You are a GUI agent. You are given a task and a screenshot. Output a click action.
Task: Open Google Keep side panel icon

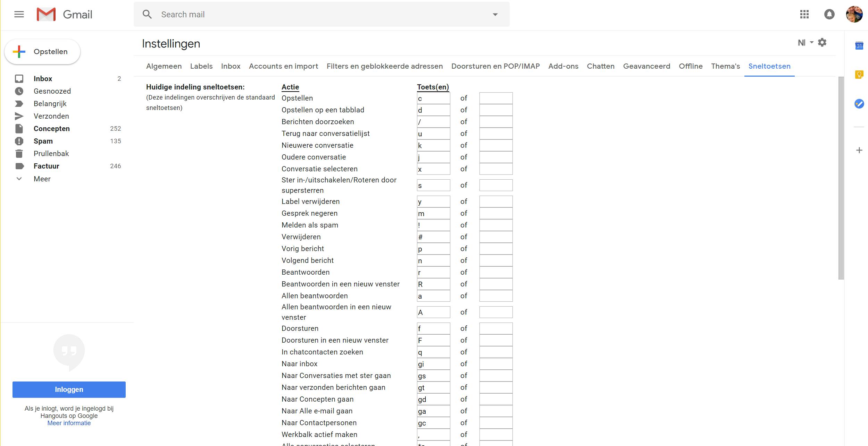tap(859, 75)
